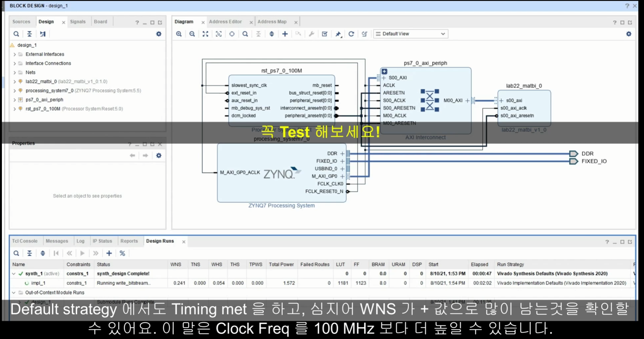Expand the Interface Connections tree node
644x339 pixels.
click(14, 63)
